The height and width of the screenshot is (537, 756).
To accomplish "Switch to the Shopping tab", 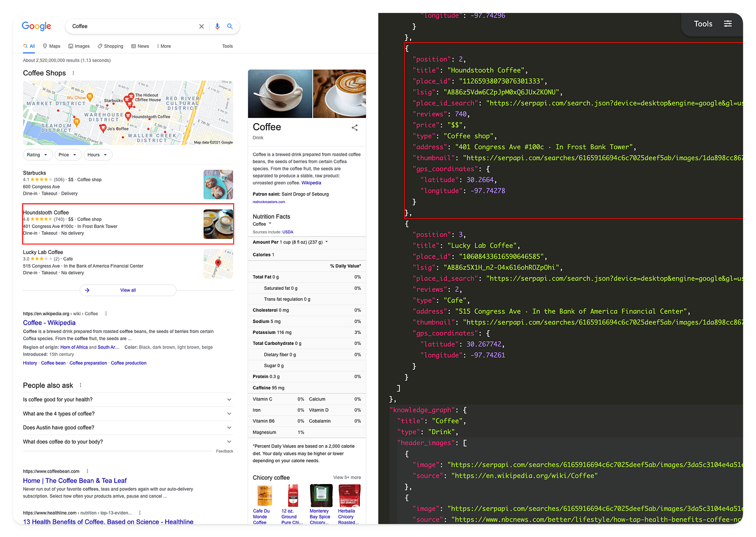I will (x=110, y=46).
